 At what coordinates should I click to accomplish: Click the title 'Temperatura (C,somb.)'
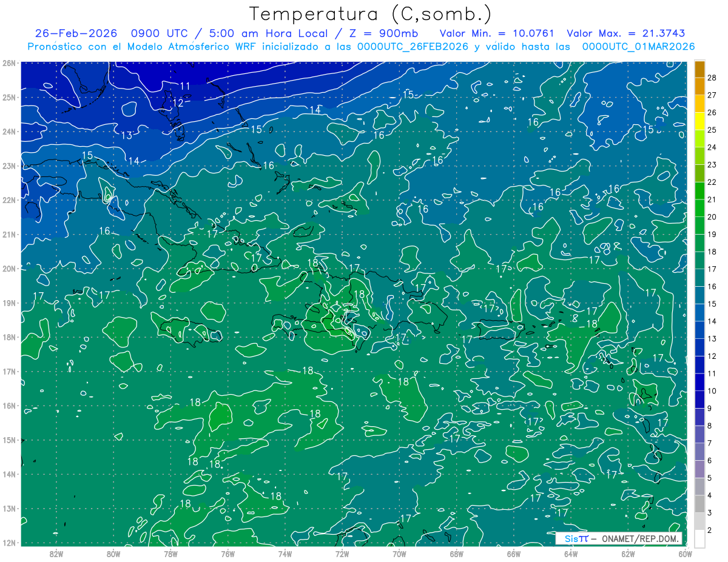pos(371,14)
